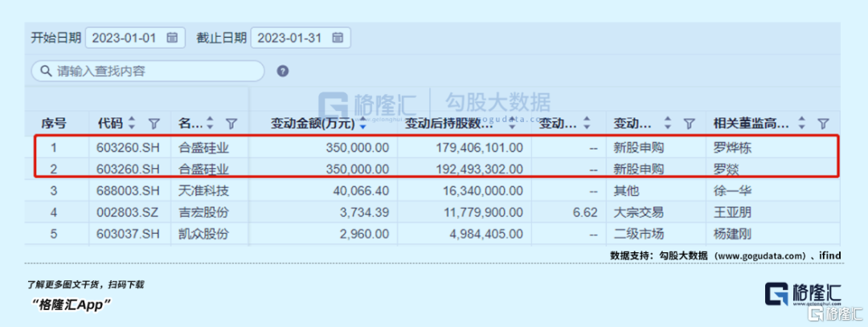
Task: Select 603260.SH in row 2
Action: (129, 169)
